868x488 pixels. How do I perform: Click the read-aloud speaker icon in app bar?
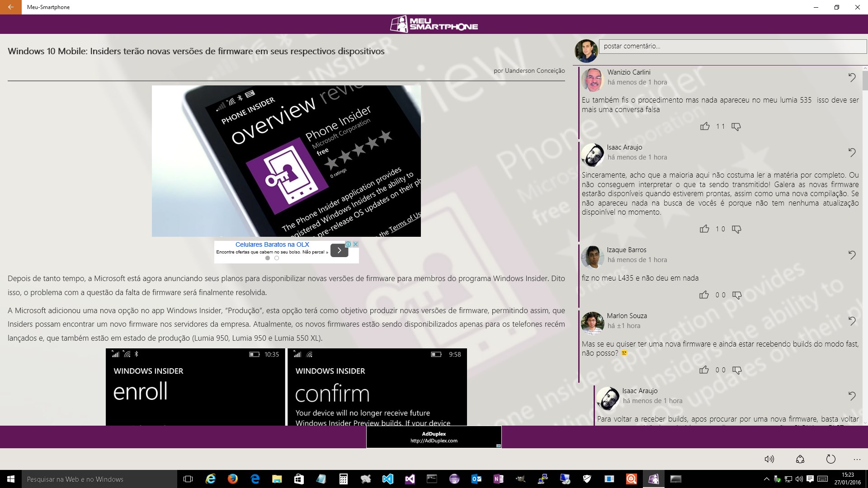[x=769, y=459]
